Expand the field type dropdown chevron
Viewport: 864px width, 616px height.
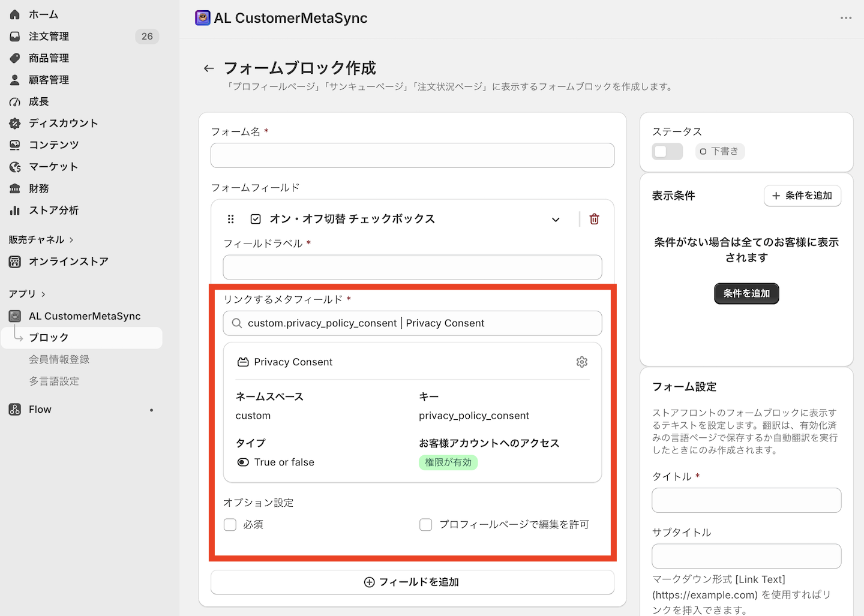tap(556, 220)
